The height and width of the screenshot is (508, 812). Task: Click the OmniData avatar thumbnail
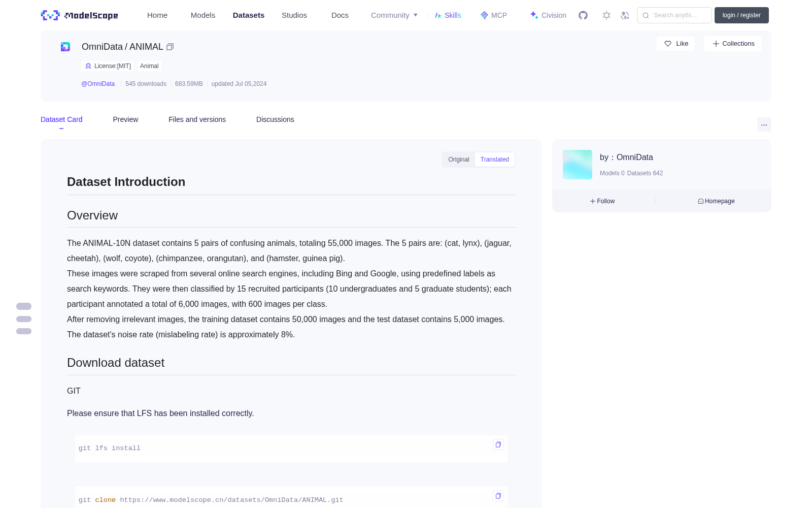click(578, 165)
